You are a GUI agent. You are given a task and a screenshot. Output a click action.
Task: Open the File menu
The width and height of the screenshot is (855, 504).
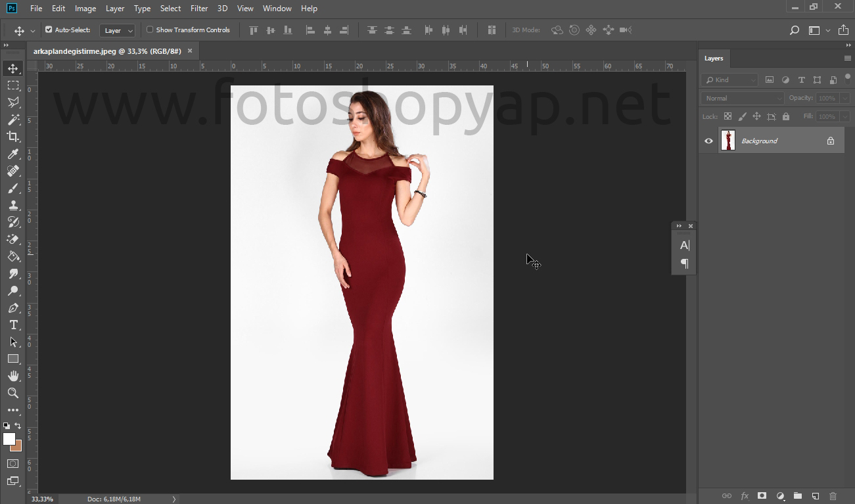[x=36, y=9]
